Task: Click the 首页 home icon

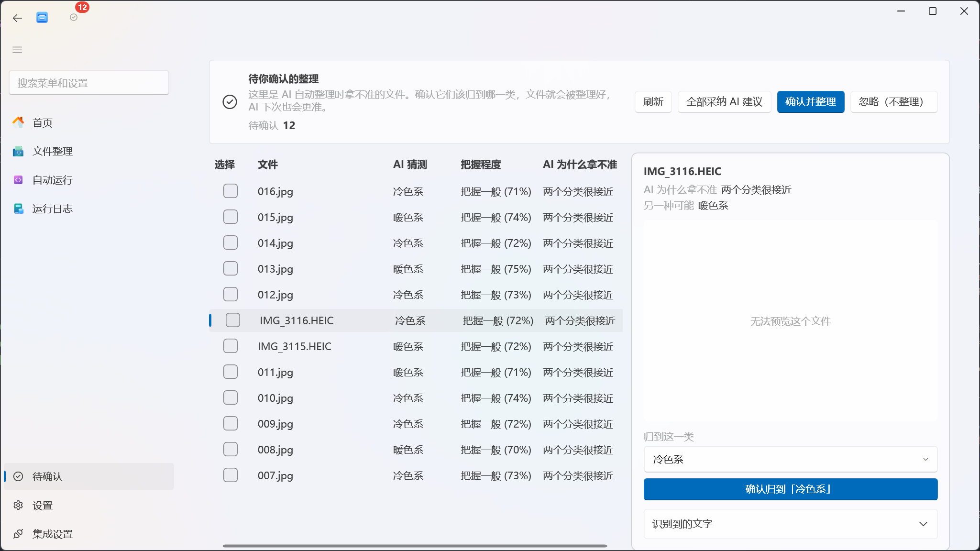Action: point(18,122)
